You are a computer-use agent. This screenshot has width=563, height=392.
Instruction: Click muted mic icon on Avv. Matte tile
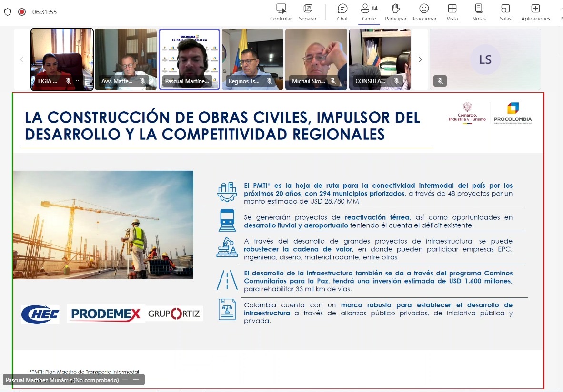coord(142,81)
